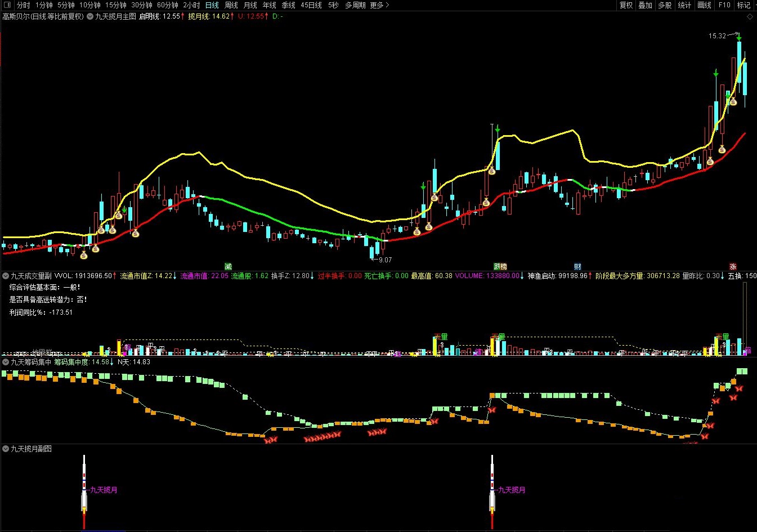Click the 减 event marker on the time axis
The width and height of the screenshot is (757, 532).
coord(228,266)
